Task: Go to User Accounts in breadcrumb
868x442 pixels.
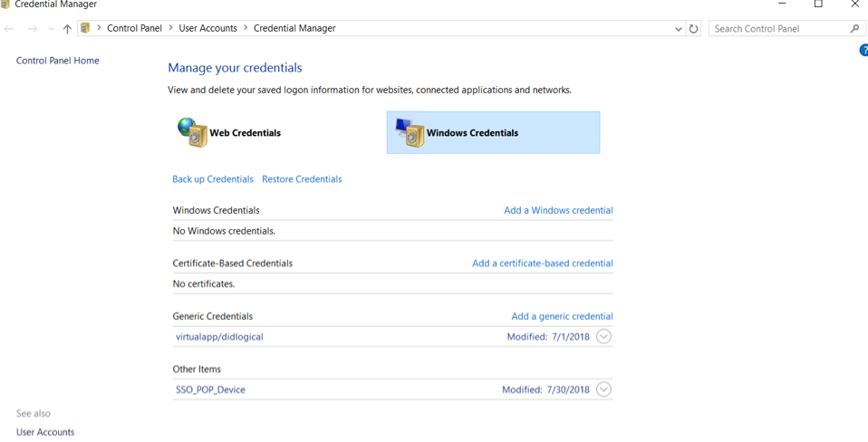Action: [207, 29]
